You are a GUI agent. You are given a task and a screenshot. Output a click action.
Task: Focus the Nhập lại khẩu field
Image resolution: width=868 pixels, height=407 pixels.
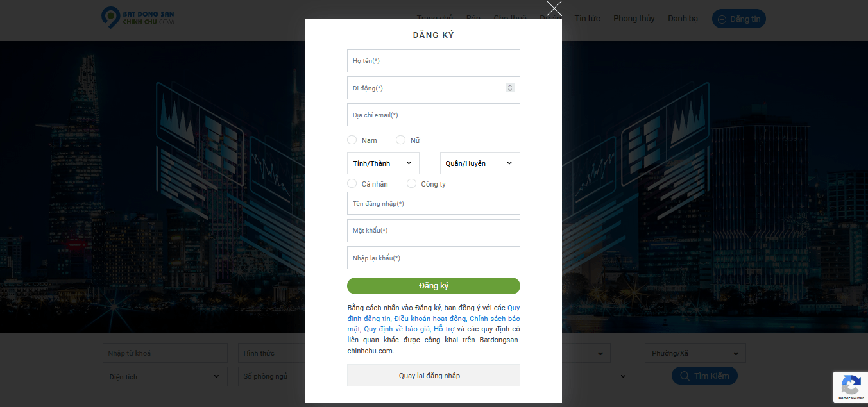pos(434,258)
